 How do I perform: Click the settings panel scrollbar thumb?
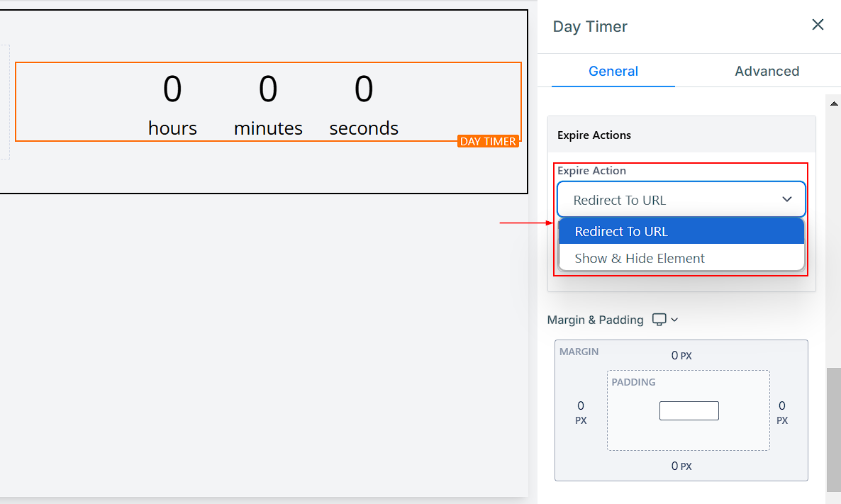834,429
